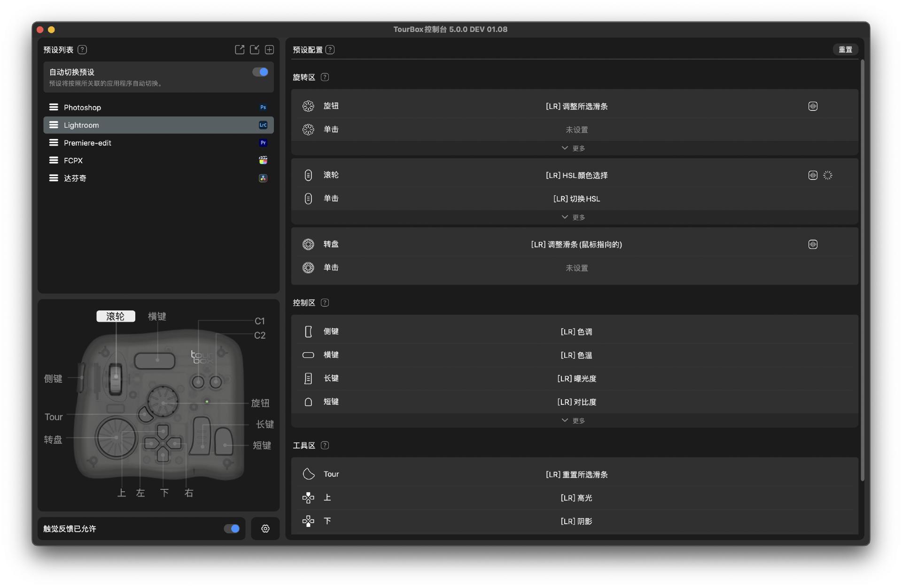Screen dimensions: 902x588
Task: Click the Photoshop app icon in the preset list
Action: click(263, 107)
